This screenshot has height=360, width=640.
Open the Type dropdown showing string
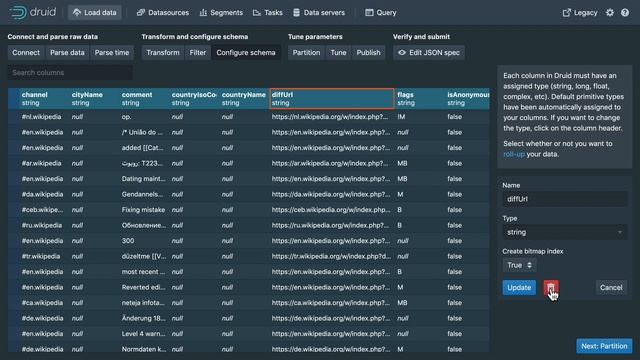coord(564,232)
